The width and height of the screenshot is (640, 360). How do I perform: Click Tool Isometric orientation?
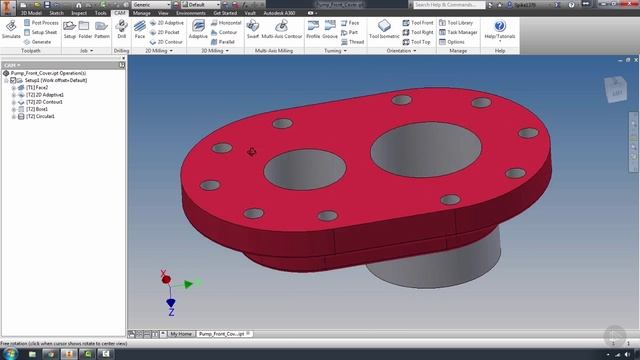384,29
